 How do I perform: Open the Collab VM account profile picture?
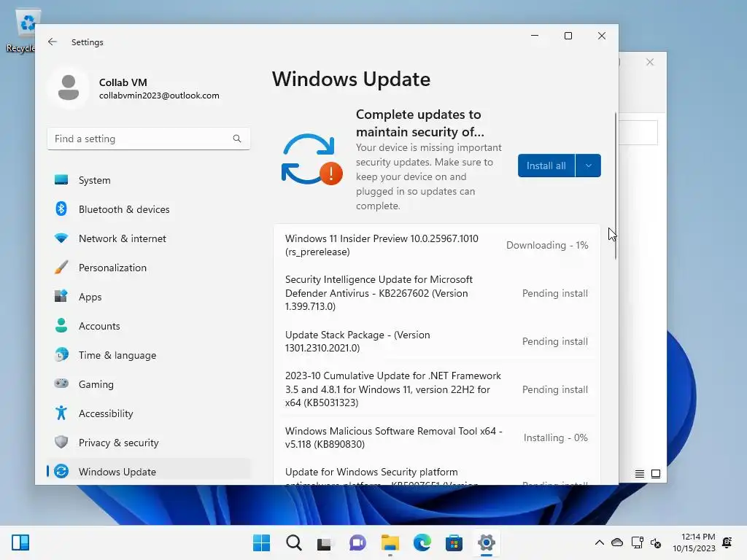69,87
